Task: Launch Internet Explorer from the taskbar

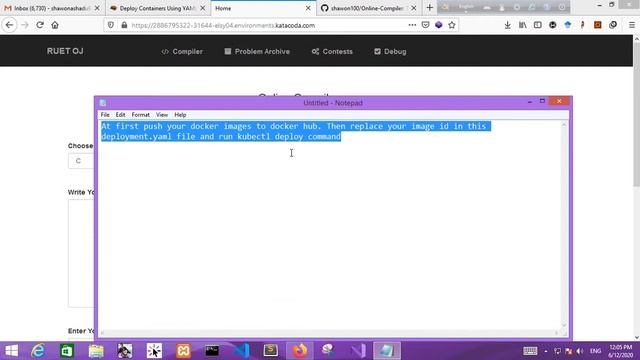Action: click(38, 351)
